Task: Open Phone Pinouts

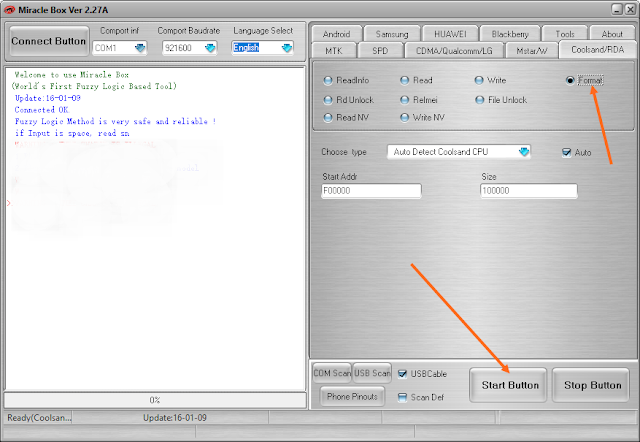Action: [352, 396]
